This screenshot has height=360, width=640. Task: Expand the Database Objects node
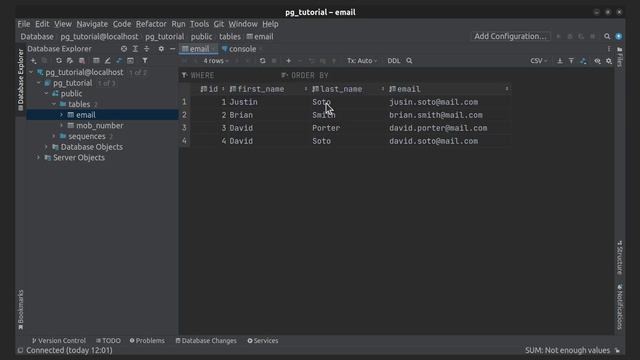pos(46,147)
